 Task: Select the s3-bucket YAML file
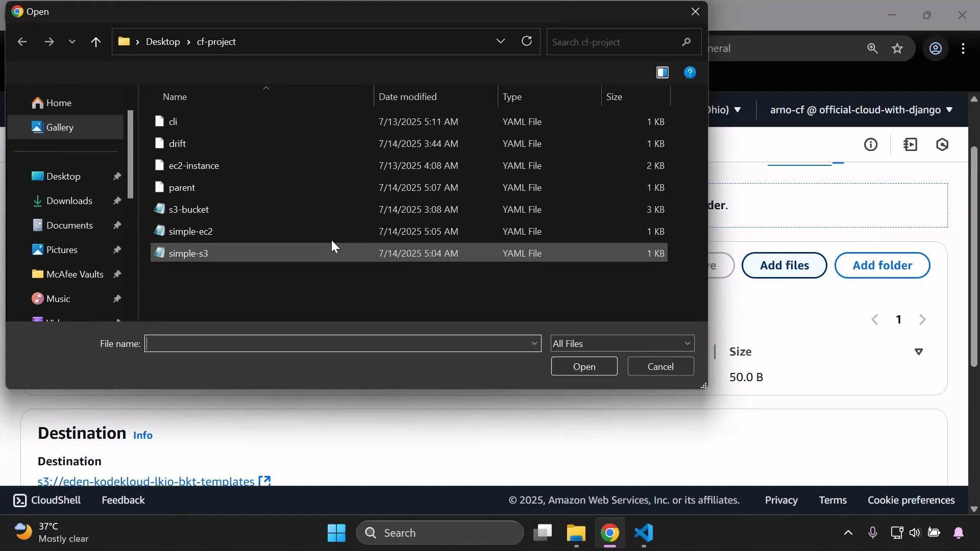tap(189, 210)
